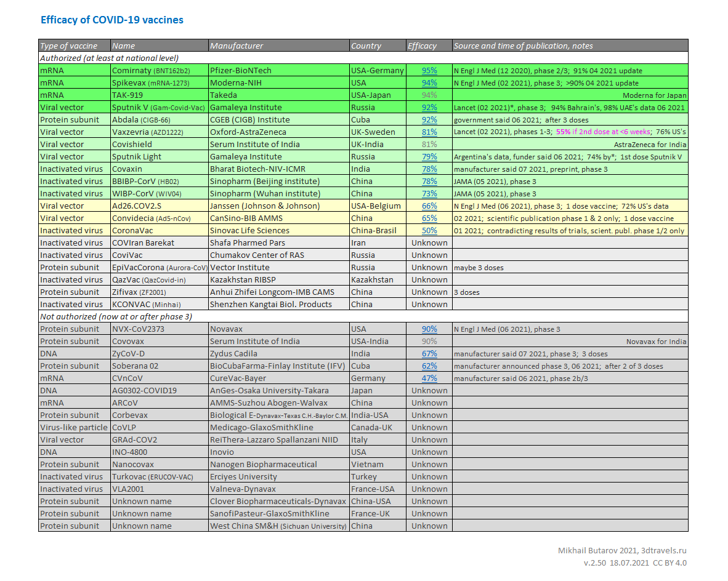Open the 65% efficacy link for Convidecia

click(429, 218)
